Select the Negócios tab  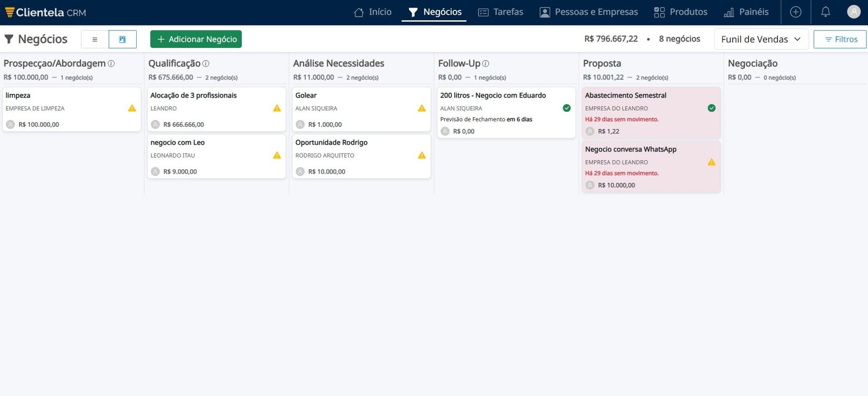[435, 12]
